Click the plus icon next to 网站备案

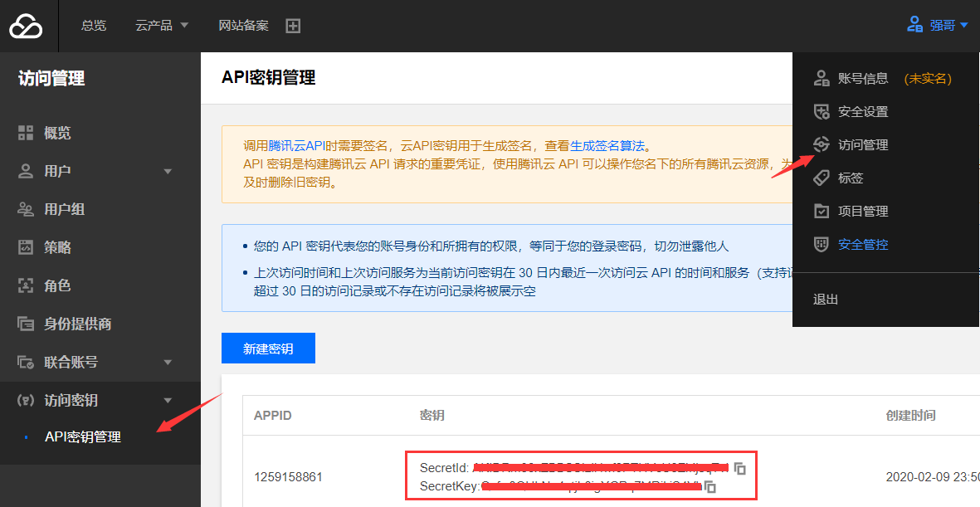293,26
